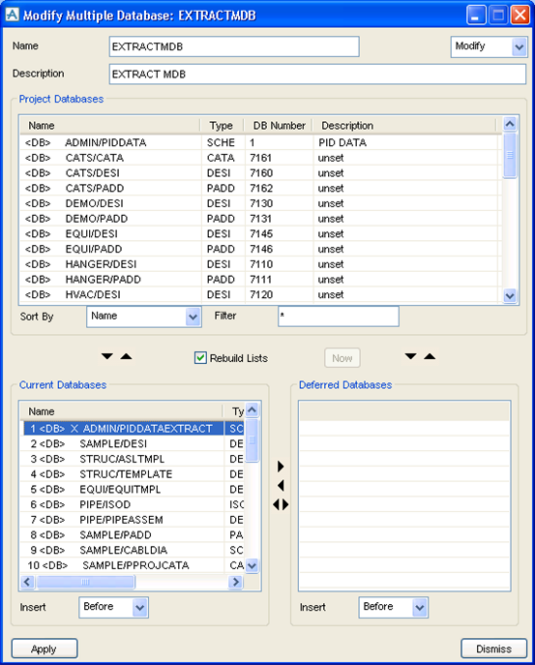This screenshot has height=665, width=535.
Task: Select the CATS/PADD row in Project Databases
Action: click(x=260, y=188)
